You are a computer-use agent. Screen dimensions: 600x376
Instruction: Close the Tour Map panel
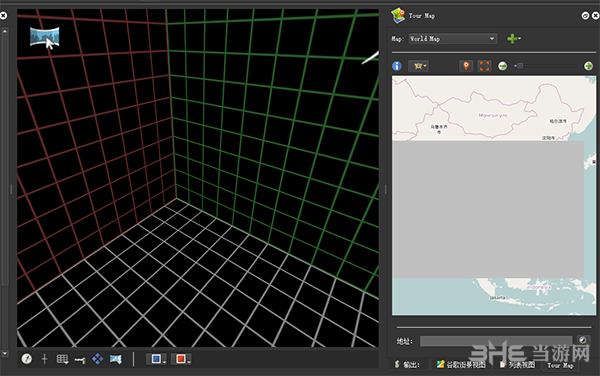click(595, 16)
